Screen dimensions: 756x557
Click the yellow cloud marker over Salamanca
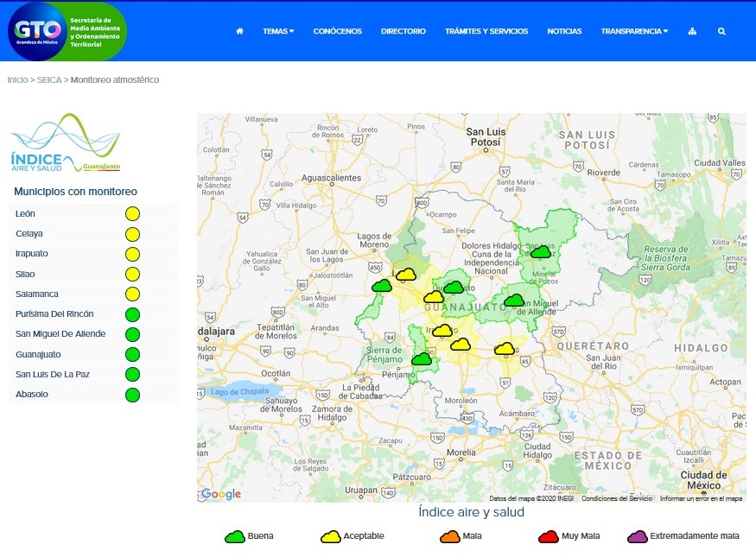(461, 345)
